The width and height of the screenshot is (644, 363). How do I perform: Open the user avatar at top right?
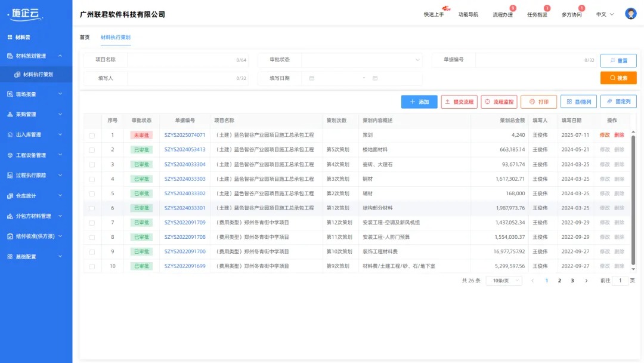[630, 13]
